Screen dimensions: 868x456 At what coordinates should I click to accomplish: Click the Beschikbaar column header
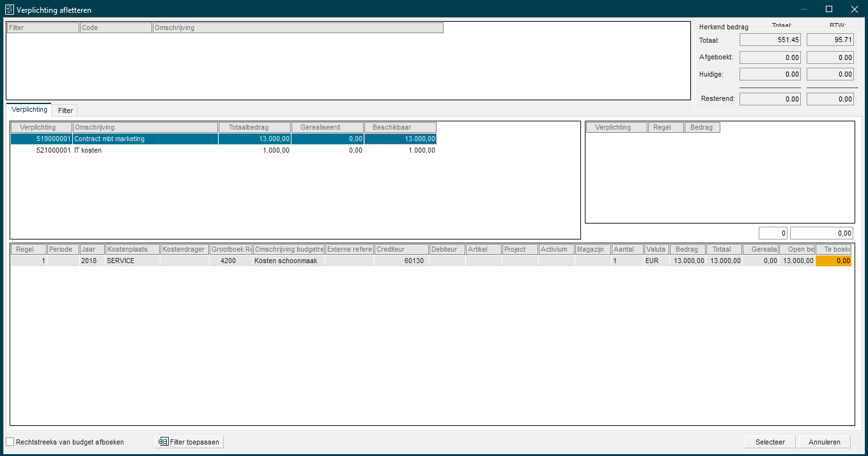click(399, 128)
